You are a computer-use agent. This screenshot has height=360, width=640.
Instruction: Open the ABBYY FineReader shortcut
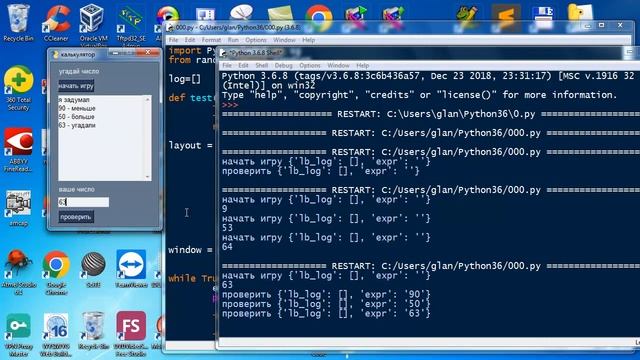[18, 149]
